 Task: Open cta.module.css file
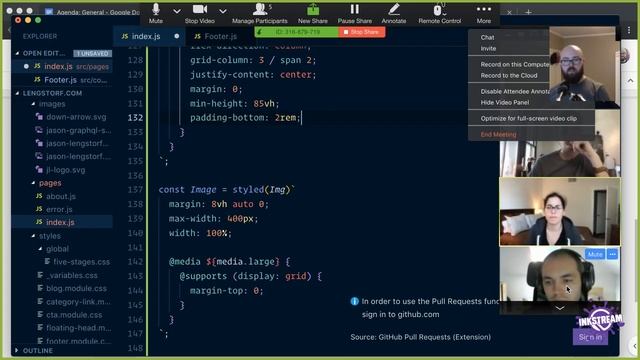click(x=74, y=315)
